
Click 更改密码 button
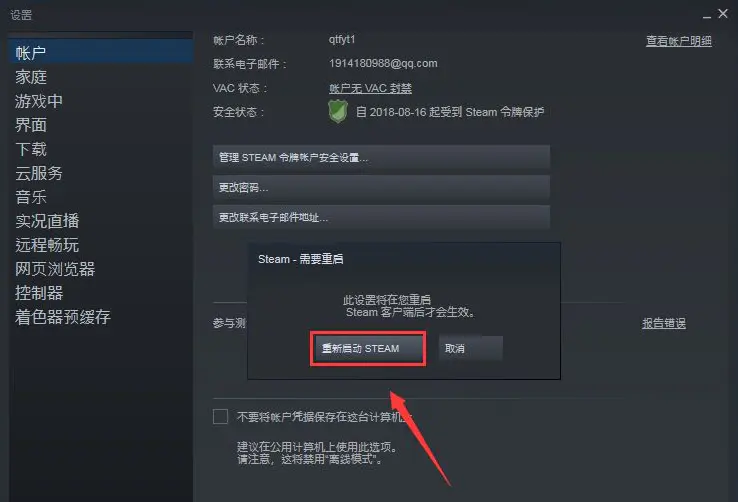click(381, 187)
